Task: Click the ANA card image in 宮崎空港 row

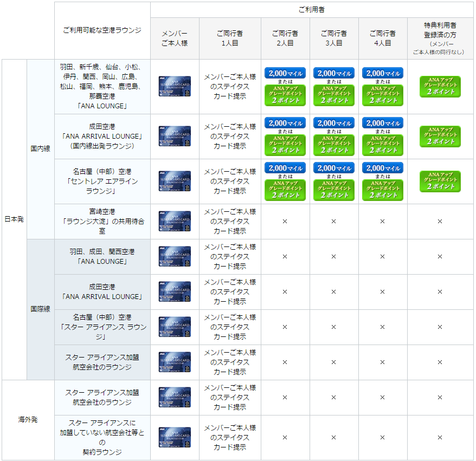Action: tap(175, 221)
